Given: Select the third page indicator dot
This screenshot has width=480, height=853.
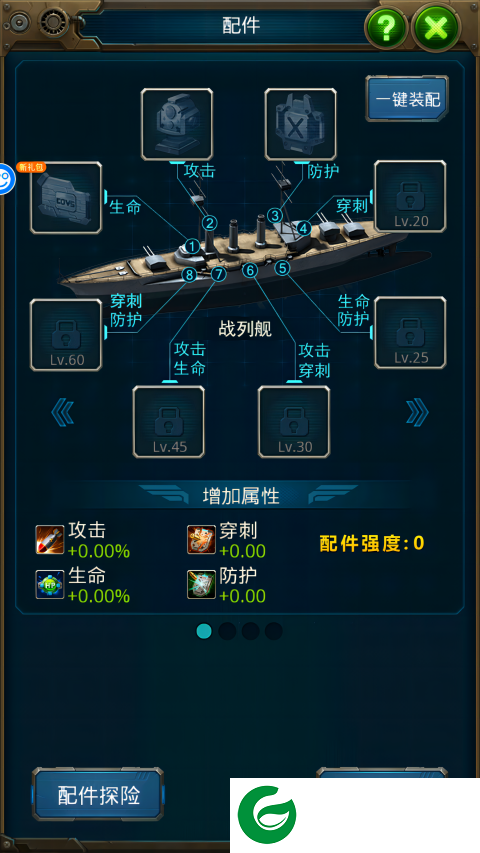Looking at the screenshot, I should [250, 631].
